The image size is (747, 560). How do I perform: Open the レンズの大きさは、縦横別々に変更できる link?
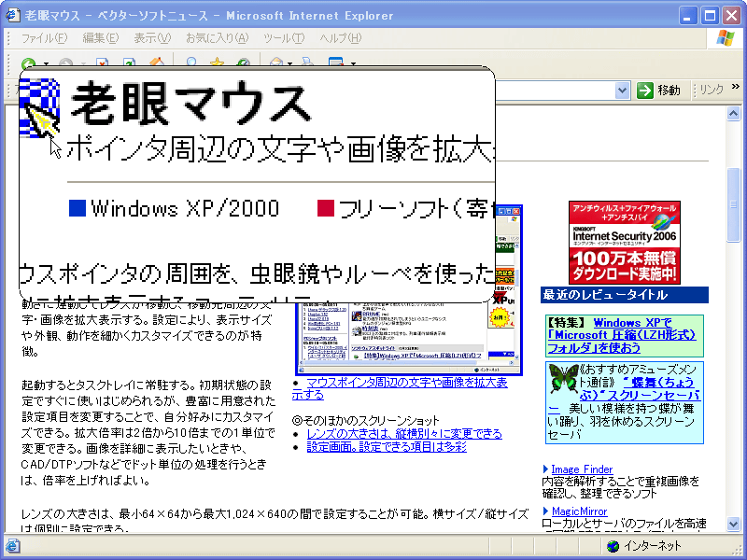404,433
